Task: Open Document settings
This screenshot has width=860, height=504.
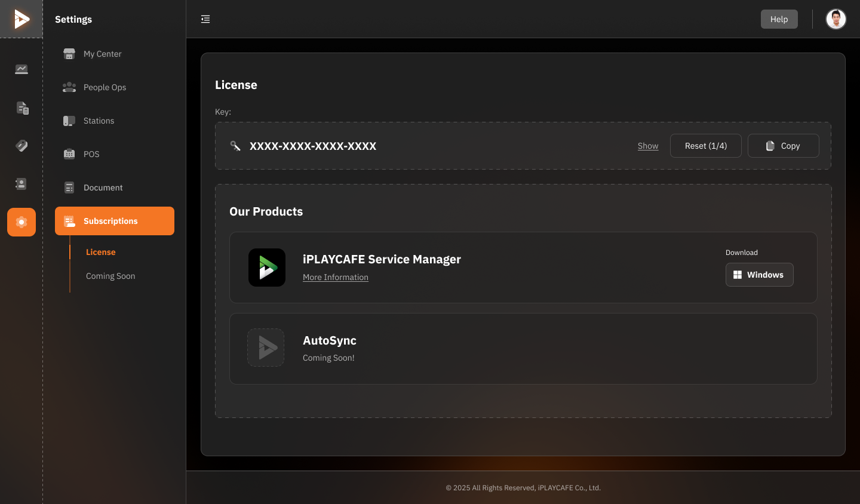Action: 115,188
